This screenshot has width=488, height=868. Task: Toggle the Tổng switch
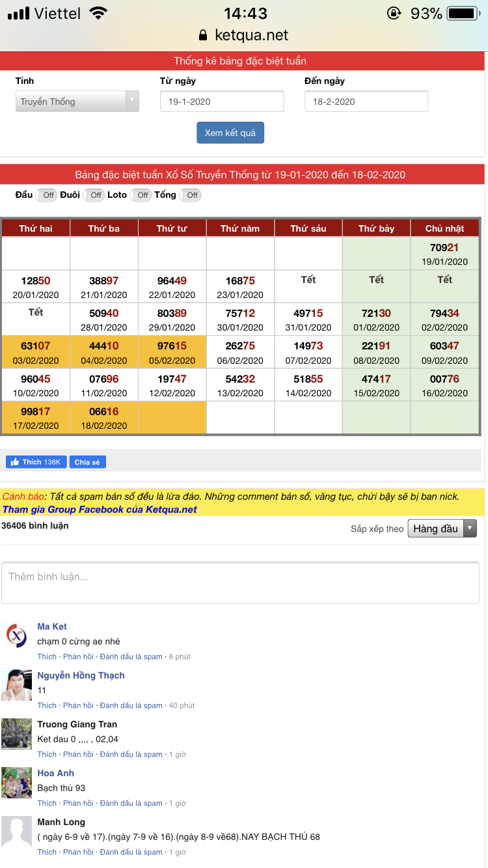[190, 195]
